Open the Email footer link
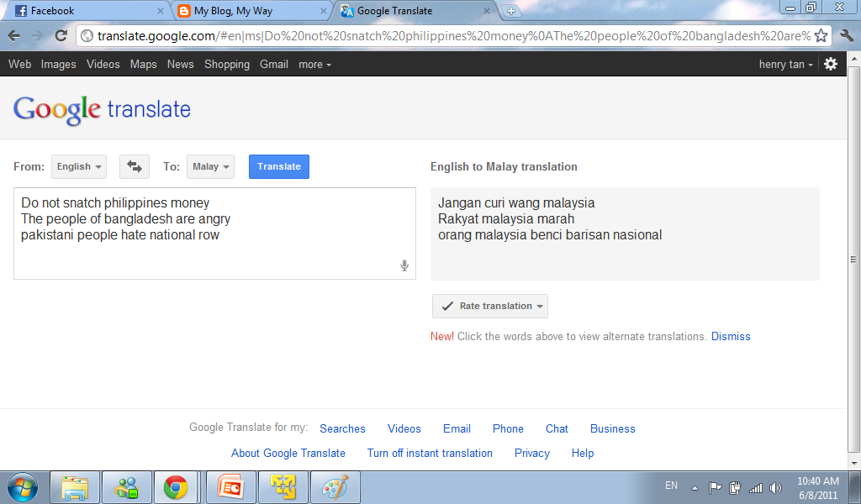 click(457, 429)
